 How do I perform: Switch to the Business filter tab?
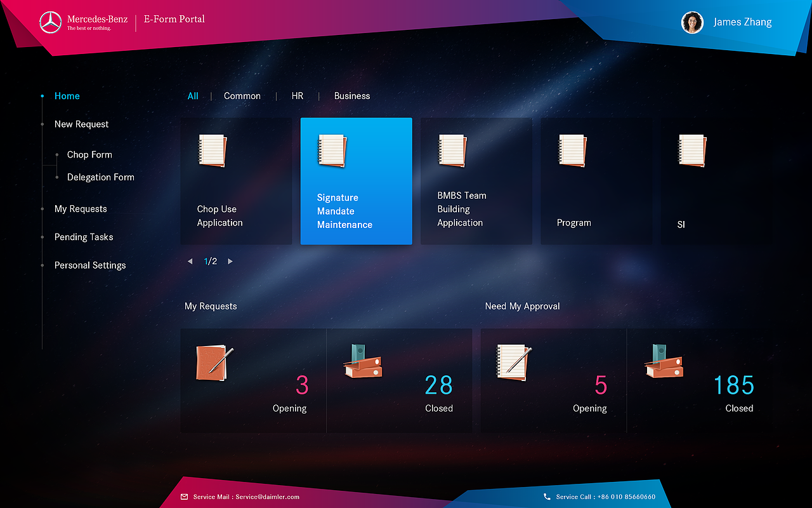352,96
